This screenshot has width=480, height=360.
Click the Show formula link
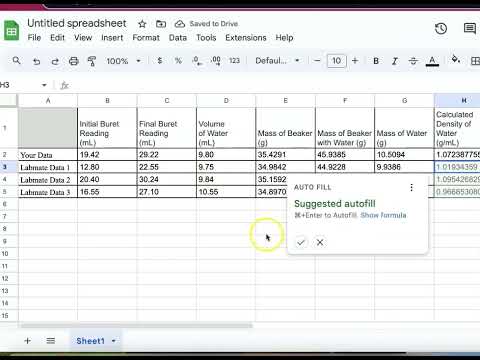[383, 215]
